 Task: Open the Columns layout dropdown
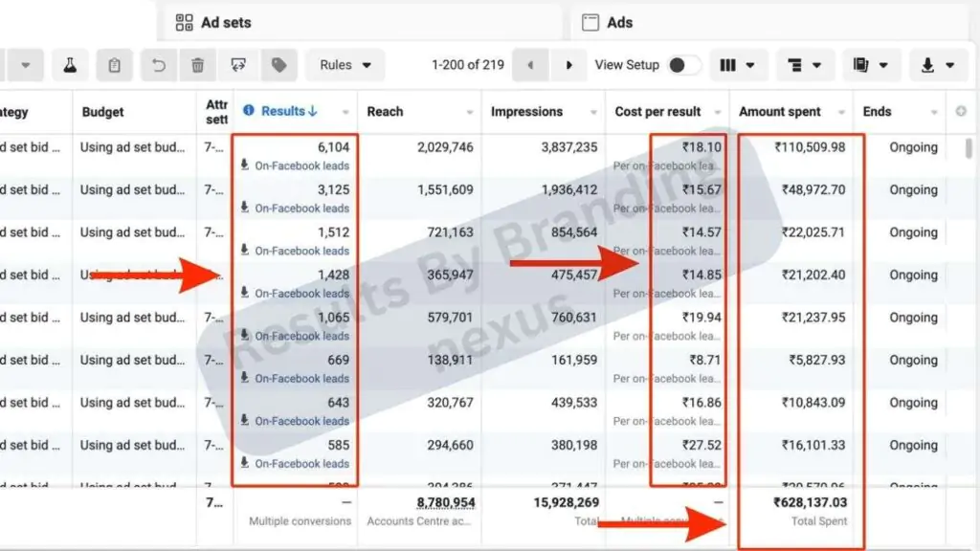tap(736, 65)
